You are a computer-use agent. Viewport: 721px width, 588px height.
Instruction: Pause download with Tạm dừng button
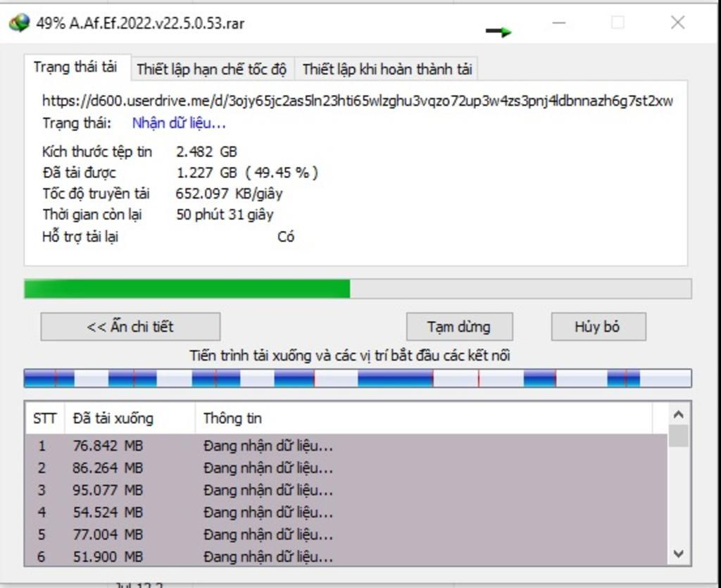(x=459, y=327)
